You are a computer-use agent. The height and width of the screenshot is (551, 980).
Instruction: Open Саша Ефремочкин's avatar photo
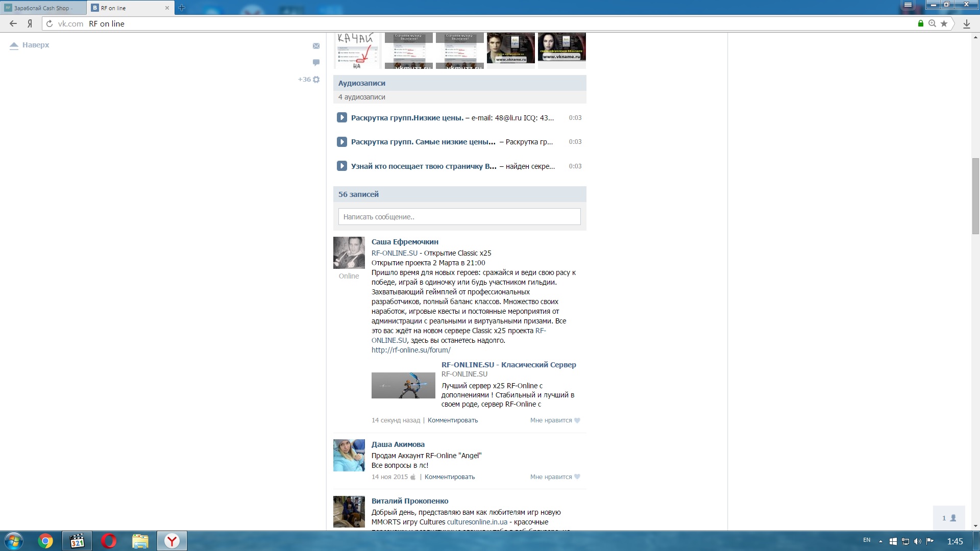(x=349, y=253)
